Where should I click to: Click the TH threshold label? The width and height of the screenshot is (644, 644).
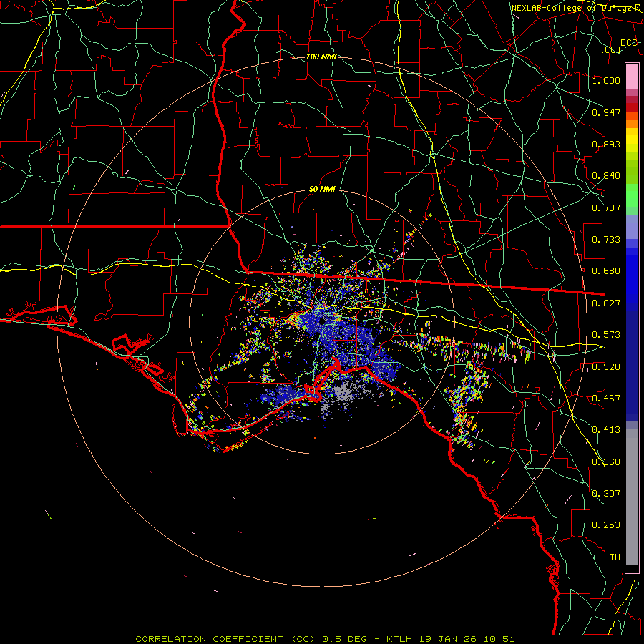(615, 557)
